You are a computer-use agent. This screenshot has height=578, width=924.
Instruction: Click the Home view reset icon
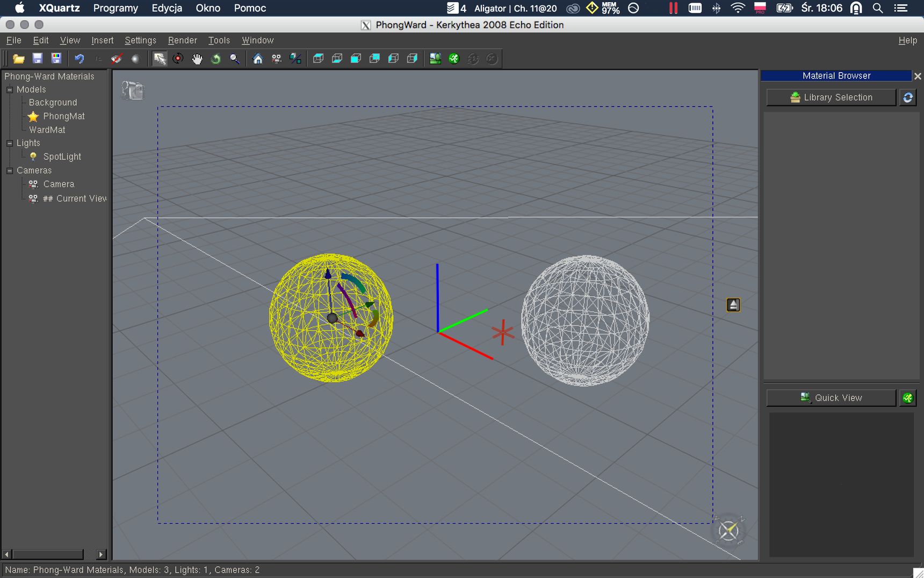258,59
